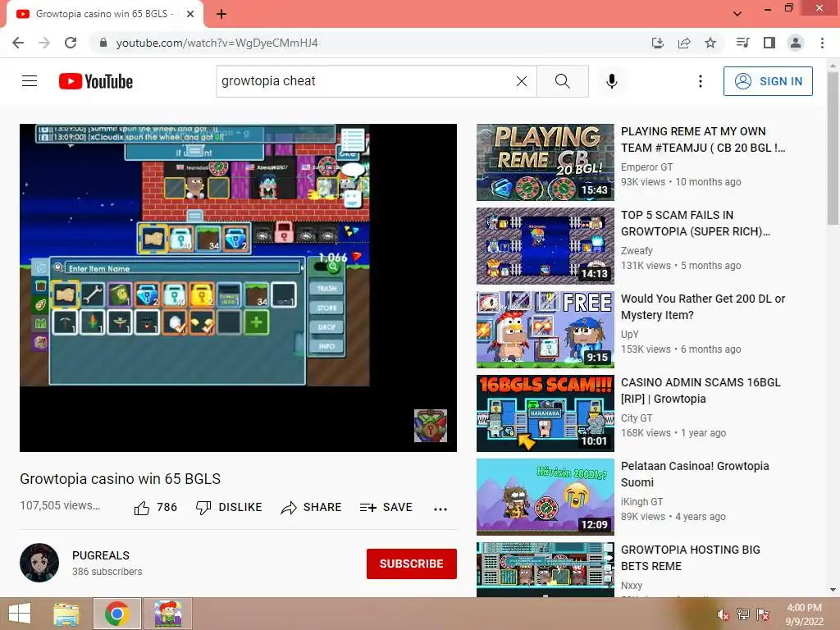The height and width of the screenshot is (630, 840).
Task: Subscribe to PUGREALS channel
Action: pos(412,564)
